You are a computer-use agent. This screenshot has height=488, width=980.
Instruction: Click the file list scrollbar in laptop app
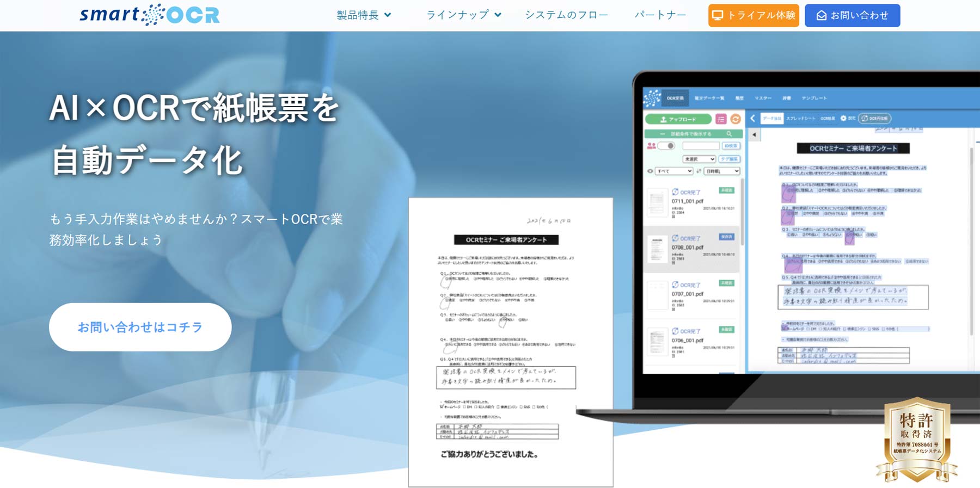point(742,212)
